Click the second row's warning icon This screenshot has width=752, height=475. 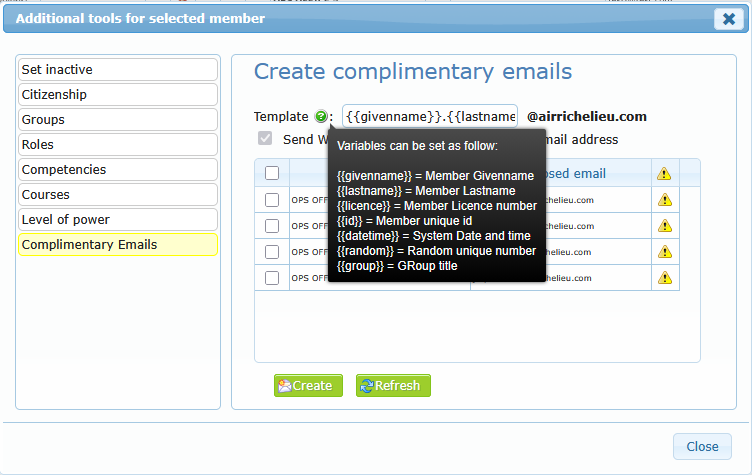tap(664, 226)
